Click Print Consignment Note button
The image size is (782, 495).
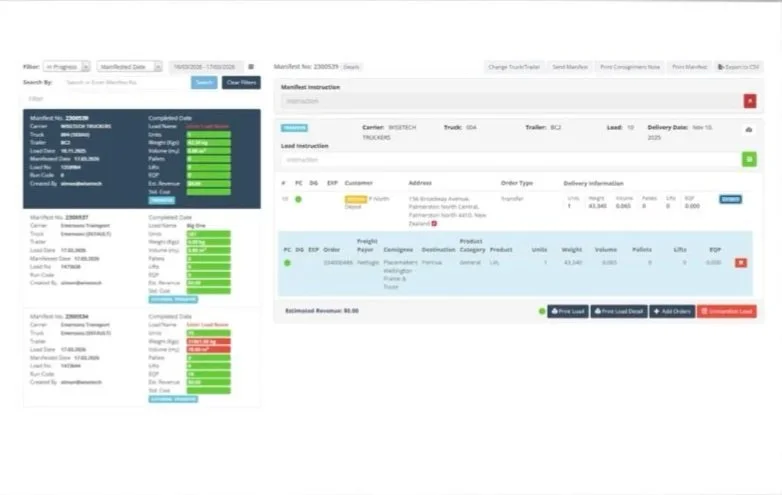pyautogui.click(x=630, y=67)
